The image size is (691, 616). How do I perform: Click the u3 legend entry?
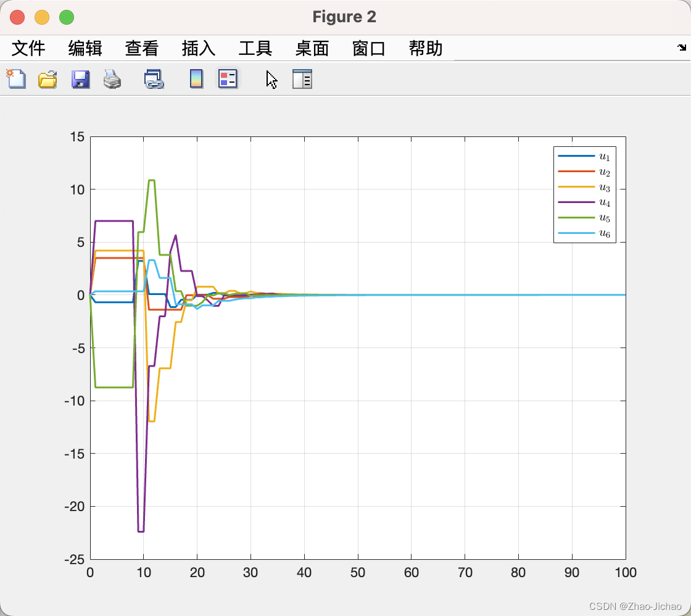pyautogui.click(x=584, y=187)
